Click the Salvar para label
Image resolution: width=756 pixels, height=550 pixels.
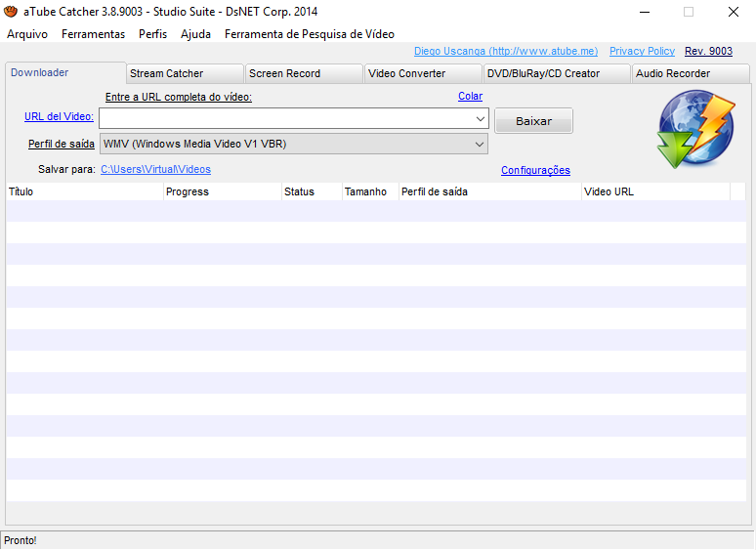point(67,170)
